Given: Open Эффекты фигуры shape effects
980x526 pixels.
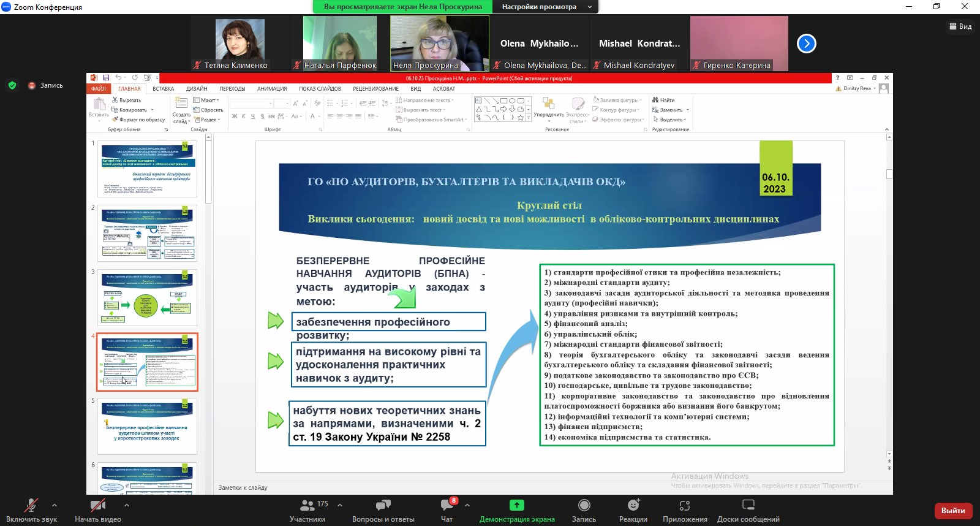Looking at the screenshot, I should point(619,120).
